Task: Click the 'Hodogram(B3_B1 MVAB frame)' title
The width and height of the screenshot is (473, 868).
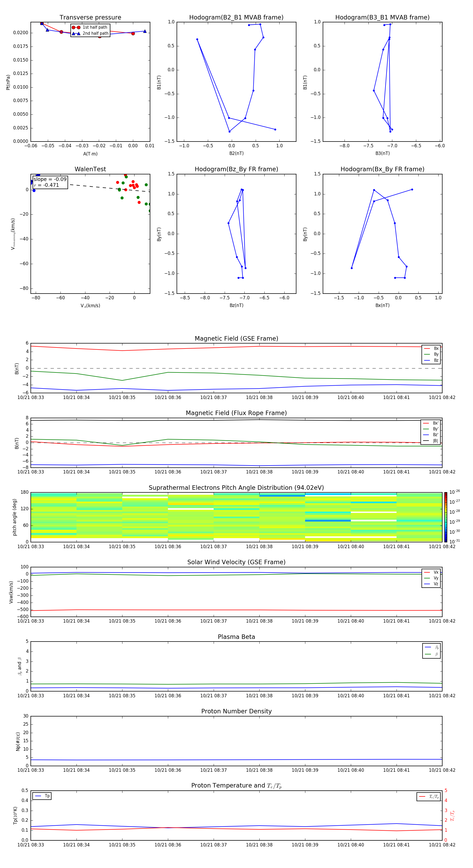Action: coord(382,18)
